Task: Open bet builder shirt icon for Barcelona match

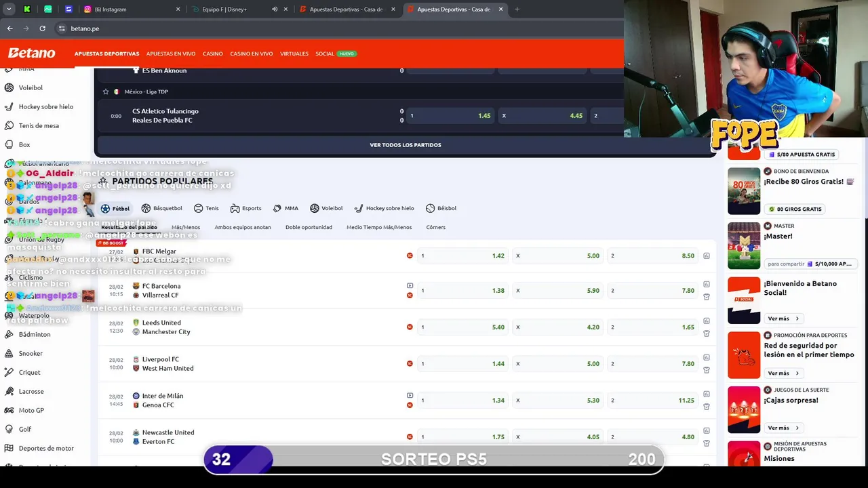Action: point(706,297)
